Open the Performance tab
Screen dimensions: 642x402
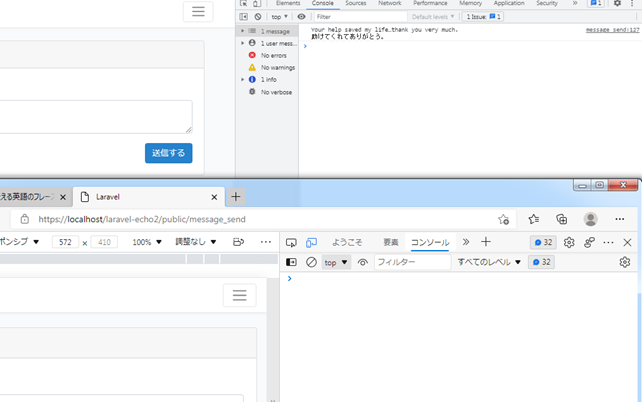[430, 3]
